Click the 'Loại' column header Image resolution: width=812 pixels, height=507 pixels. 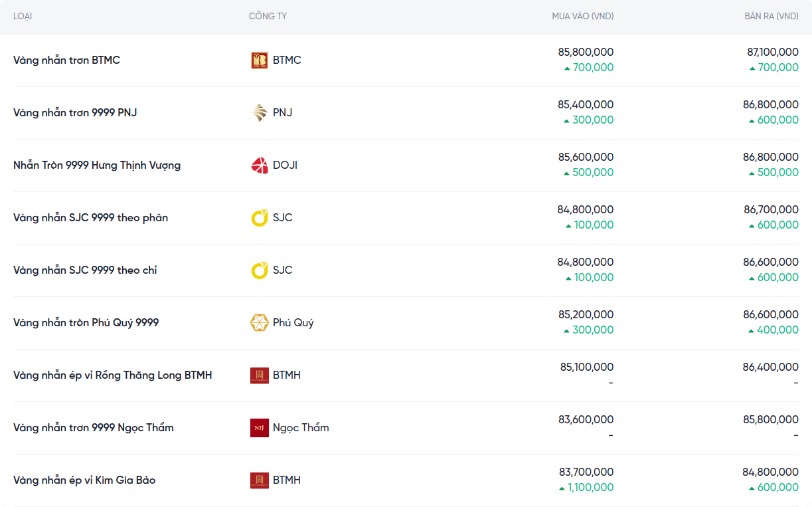(x=23, y=16)
